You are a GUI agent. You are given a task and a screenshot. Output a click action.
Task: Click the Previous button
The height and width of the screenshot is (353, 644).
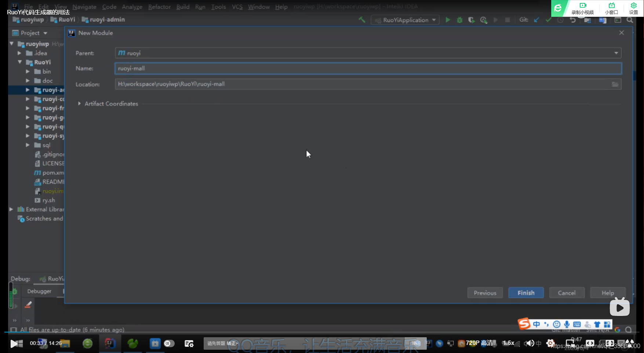coord(485,293)
